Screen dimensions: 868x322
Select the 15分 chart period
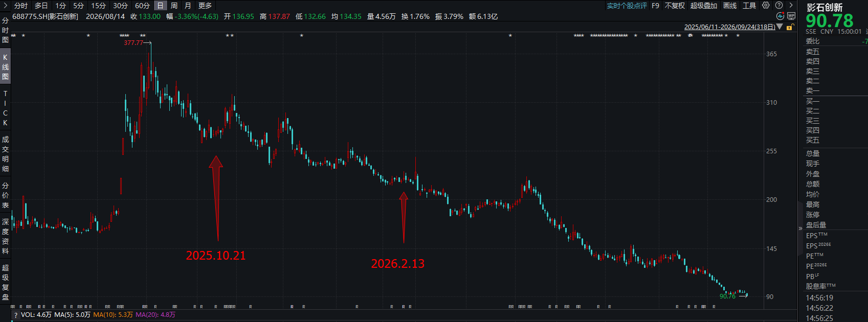click(x=98, y=6)
